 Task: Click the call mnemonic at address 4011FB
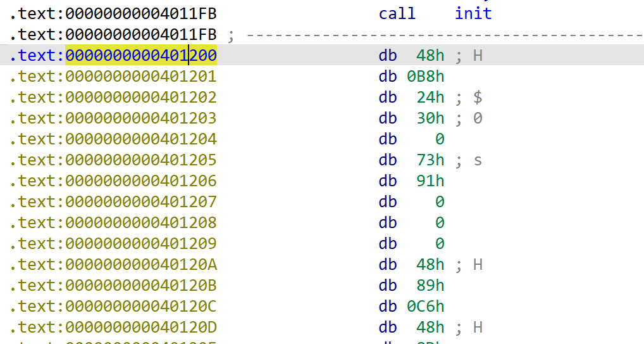[x=397, y=13]
